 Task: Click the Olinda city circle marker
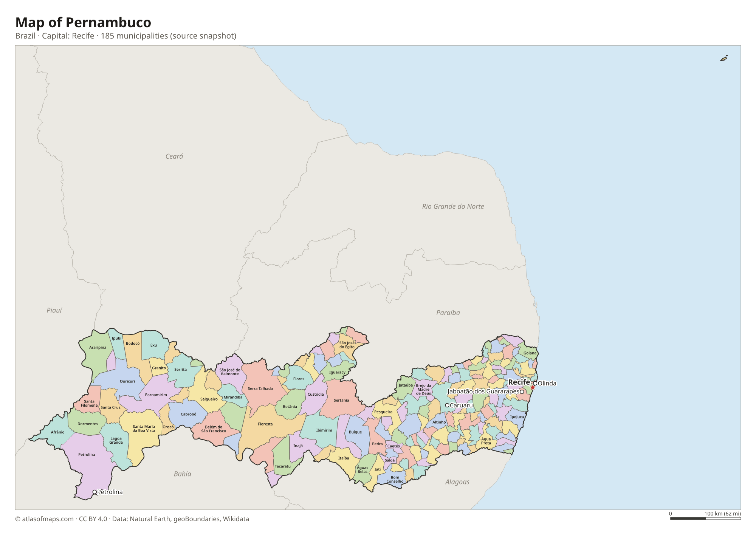535,383
